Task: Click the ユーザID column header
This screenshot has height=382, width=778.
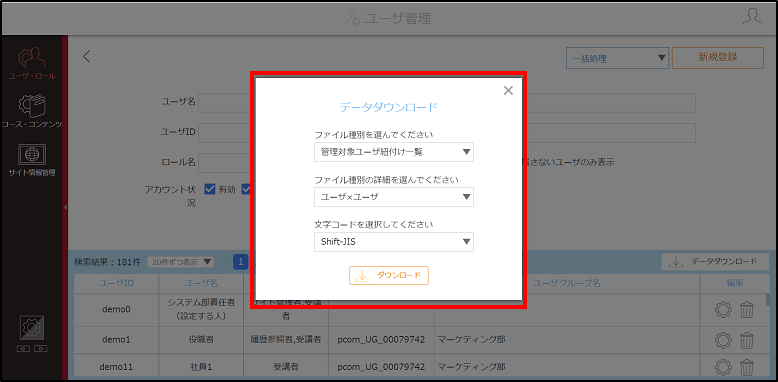Action: pyautogui.click(x=116, y=283)
